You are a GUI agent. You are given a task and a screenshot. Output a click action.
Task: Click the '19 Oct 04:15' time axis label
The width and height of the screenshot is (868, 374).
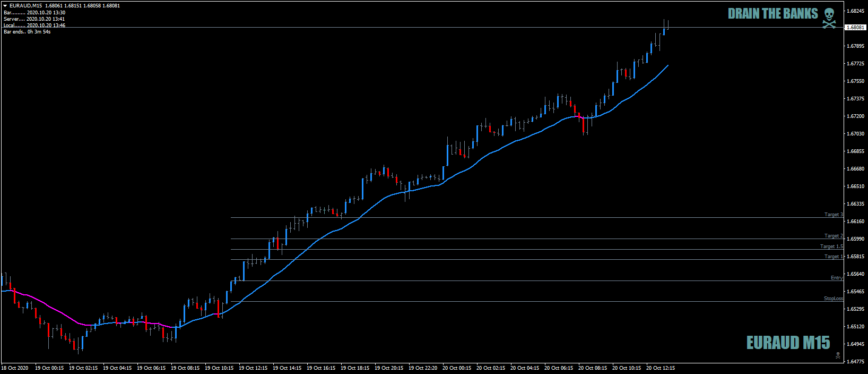(x=117, y=368)
